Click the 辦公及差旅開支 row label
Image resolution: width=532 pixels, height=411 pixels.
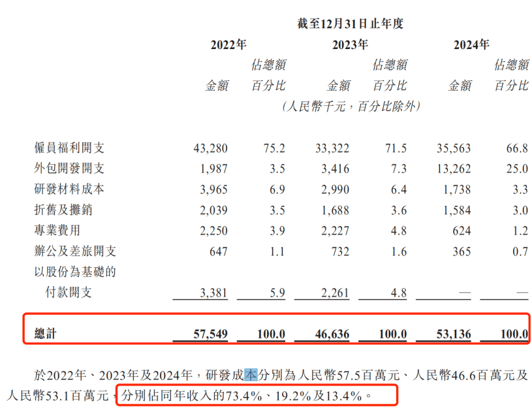74,252
